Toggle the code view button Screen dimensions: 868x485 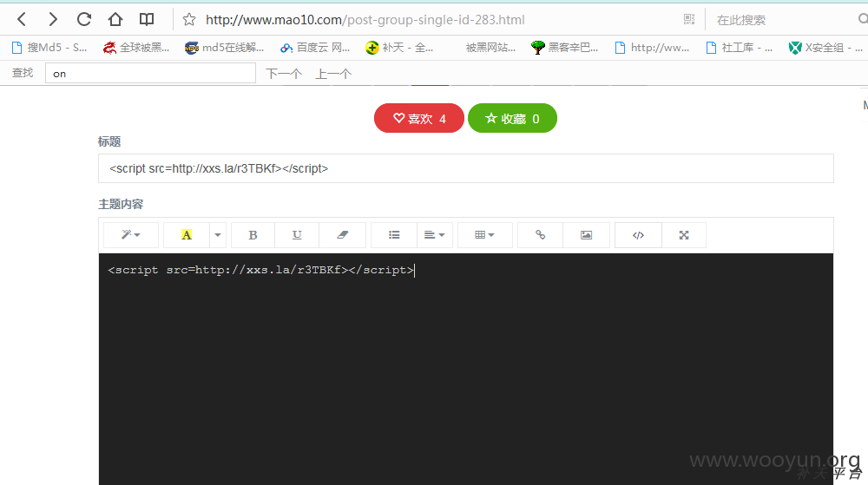(638, 235)
